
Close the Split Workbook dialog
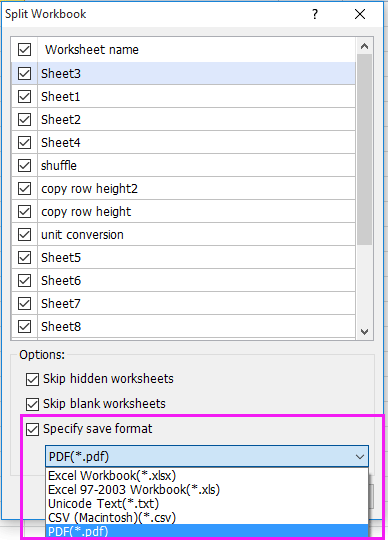point(360,14)
